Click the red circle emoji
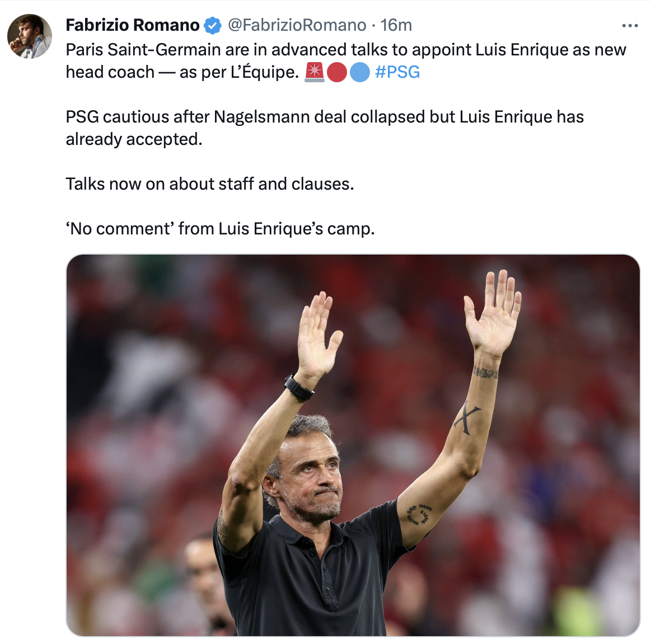The height and width of the screenshot is (644, 651). [337, 73]
